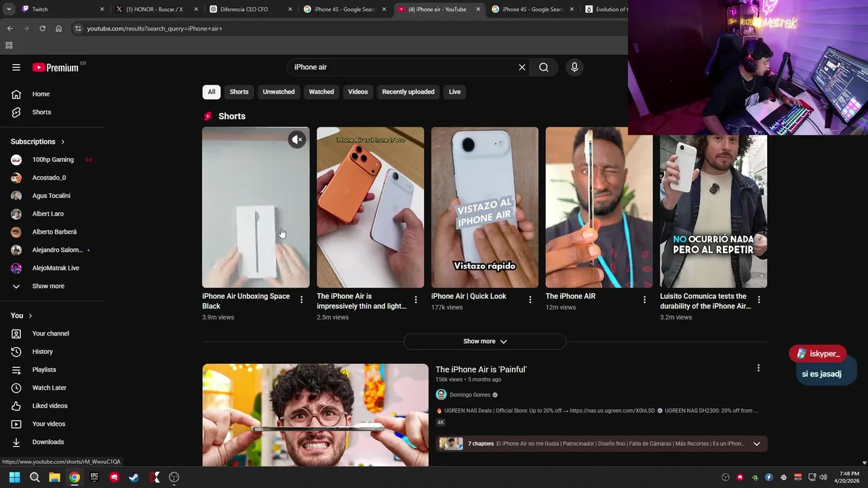Select the Videos filter chip
The image size is (868, 488).
pyautogui.click(x=358, y=92)
